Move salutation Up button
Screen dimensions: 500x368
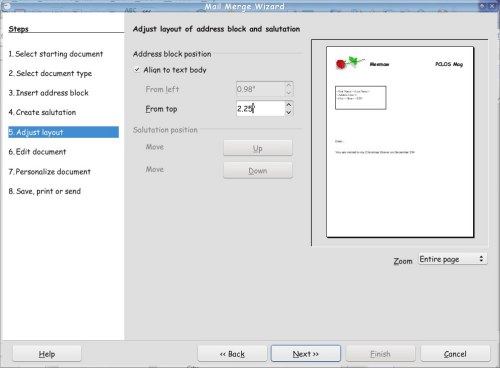(258, 148)
